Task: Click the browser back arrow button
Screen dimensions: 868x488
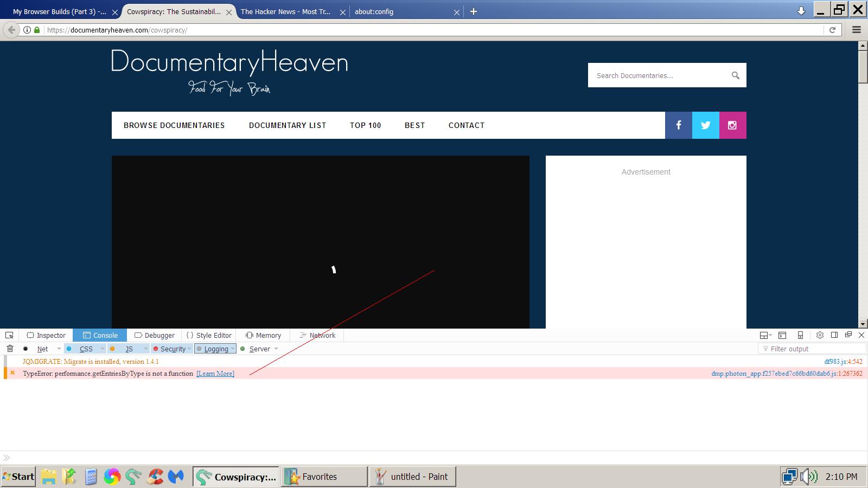Action: [11, 30]
